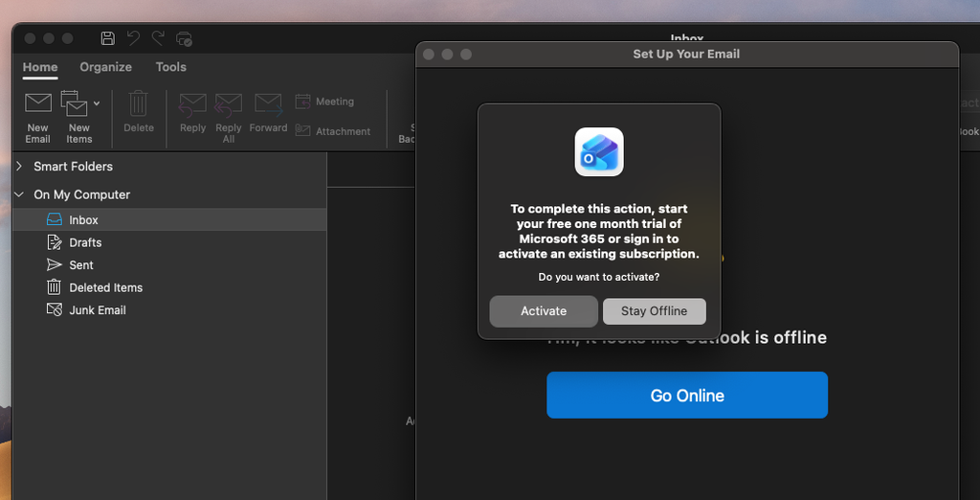Screen dimensions: 980x500
Task: Switch to the Tools tab
Action: [x=170, y=67]
